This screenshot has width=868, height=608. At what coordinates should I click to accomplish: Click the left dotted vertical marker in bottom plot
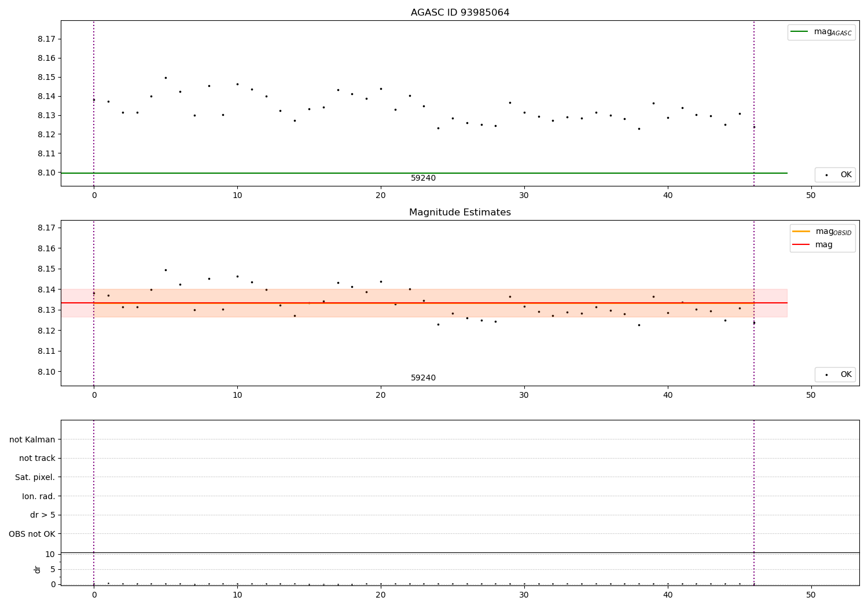(x=94, y=503)
